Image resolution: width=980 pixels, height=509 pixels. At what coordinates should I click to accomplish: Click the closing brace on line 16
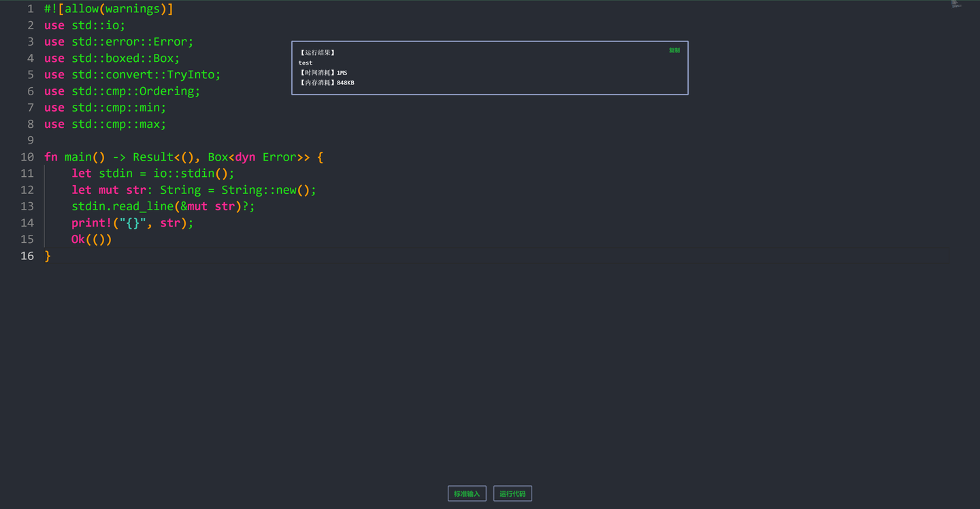tap(48, 256)
